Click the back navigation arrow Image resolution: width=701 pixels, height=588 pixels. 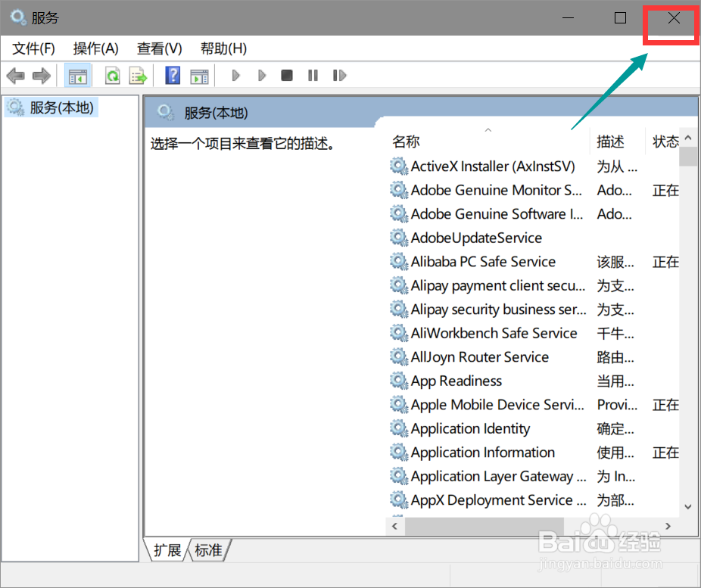click(15, 75)
